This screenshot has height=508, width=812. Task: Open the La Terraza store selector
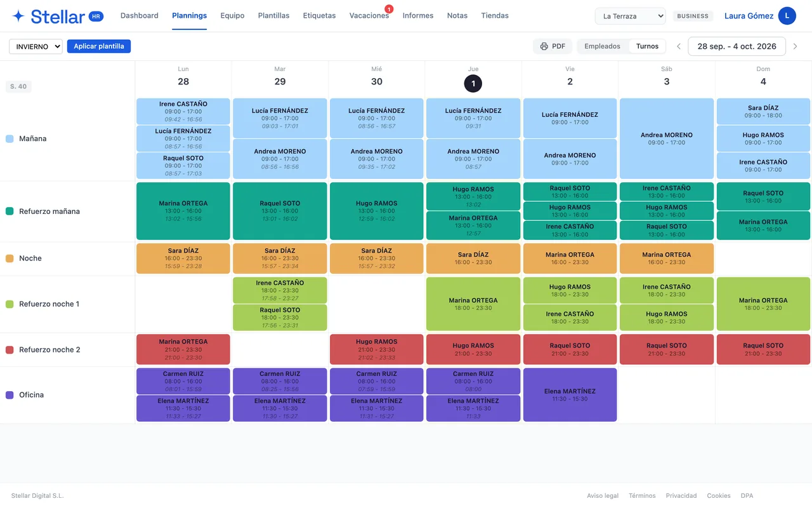[630, 16]
